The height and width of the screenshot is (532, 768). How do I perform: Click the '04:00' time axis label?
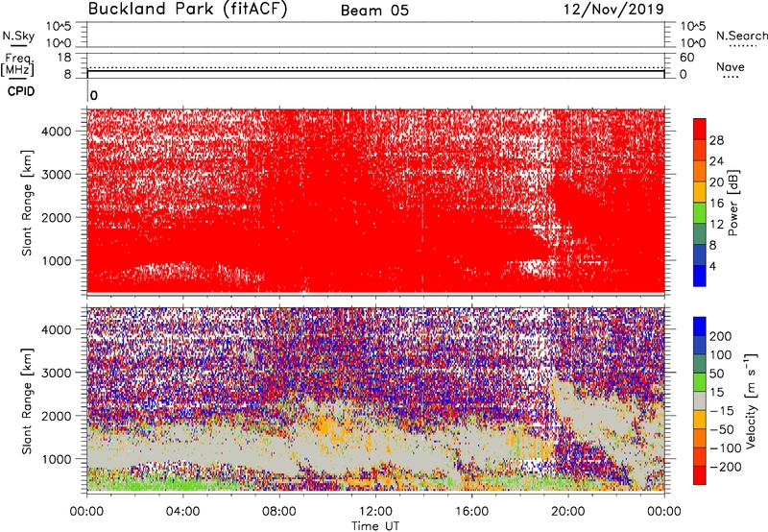[x=182, y=512]
